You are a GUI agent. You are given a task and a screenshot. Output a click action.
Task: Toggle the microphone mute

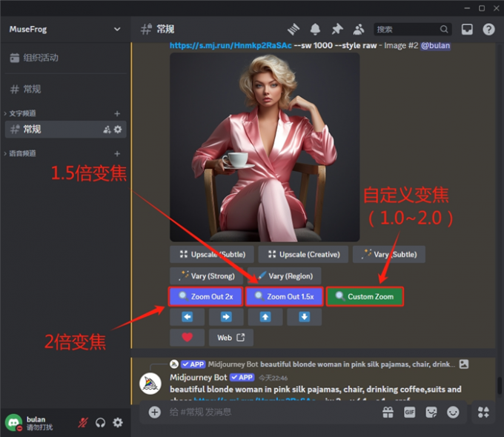click(x=82, y=422)
